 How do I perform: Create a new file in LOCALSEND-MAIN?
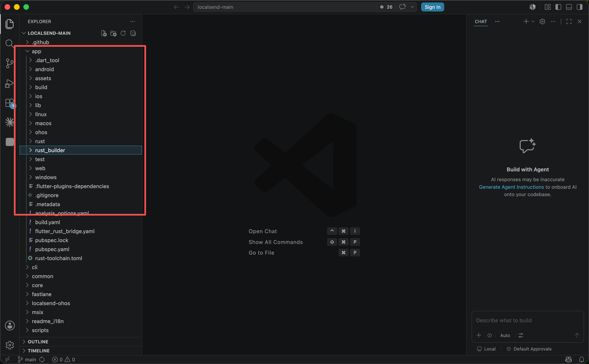(104, 33)
